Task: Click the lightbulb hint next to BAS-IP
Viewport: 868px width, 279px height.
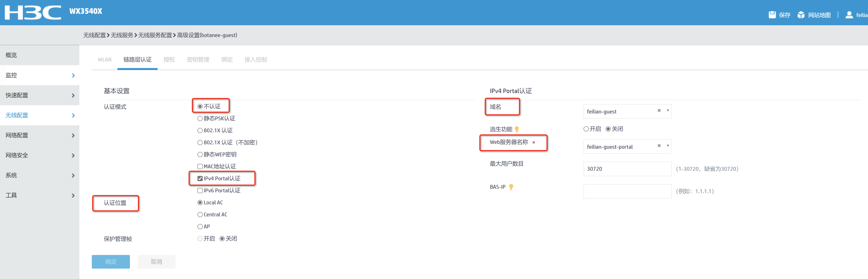Action: [511, 187]
